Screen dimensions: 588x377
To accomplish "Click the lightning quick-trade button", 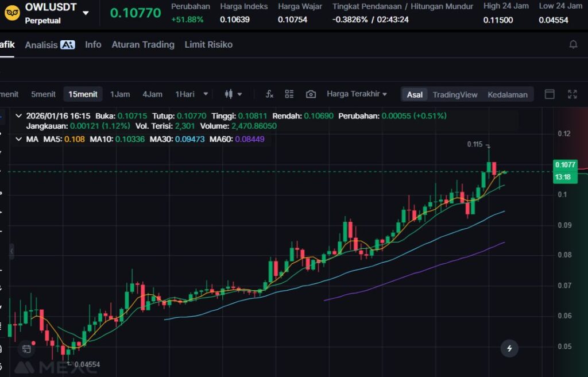I will 509,348.
